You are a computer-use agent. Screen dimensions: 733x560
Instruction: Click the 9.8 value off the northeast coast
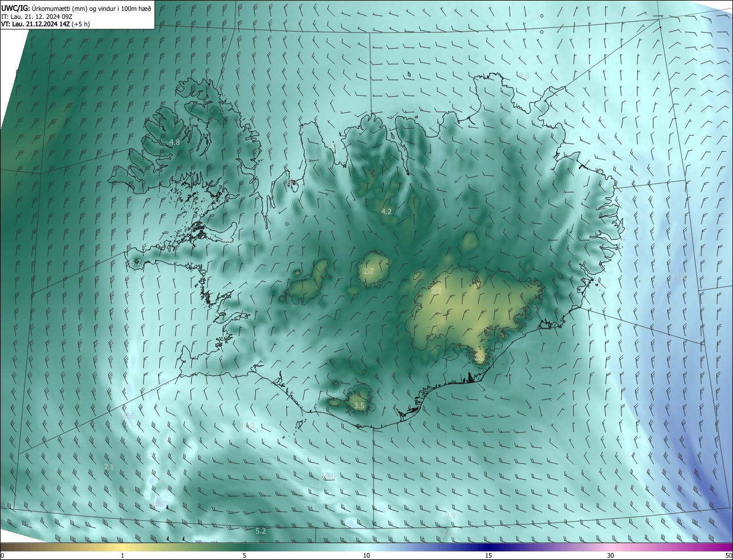[524, 76]
